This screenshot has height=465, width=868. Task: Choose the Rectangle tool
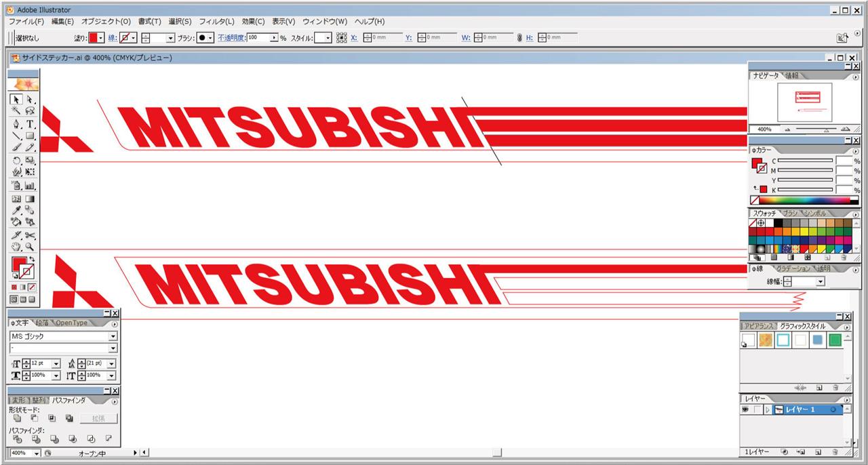pos(30,136)
